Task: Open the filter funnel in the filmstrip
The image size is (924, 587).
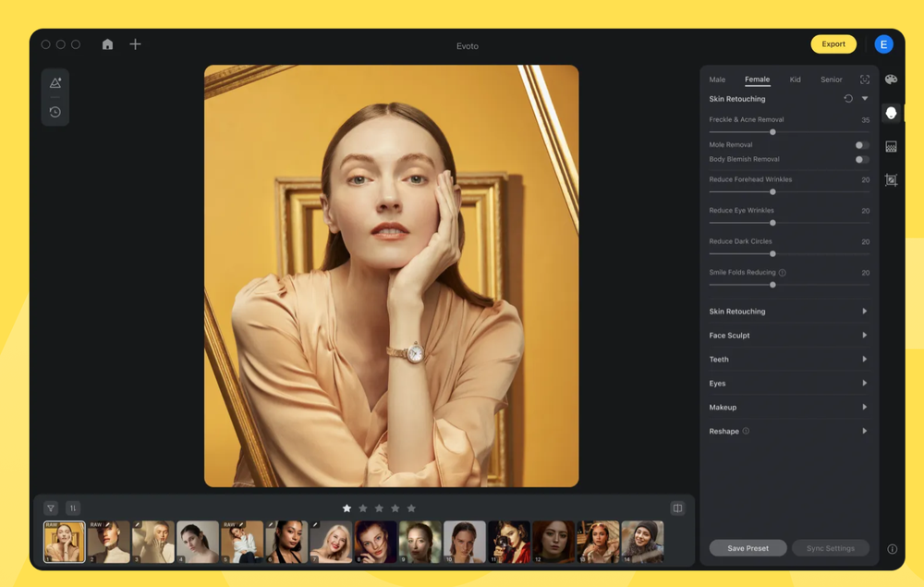Action: (x=51, y=508)
